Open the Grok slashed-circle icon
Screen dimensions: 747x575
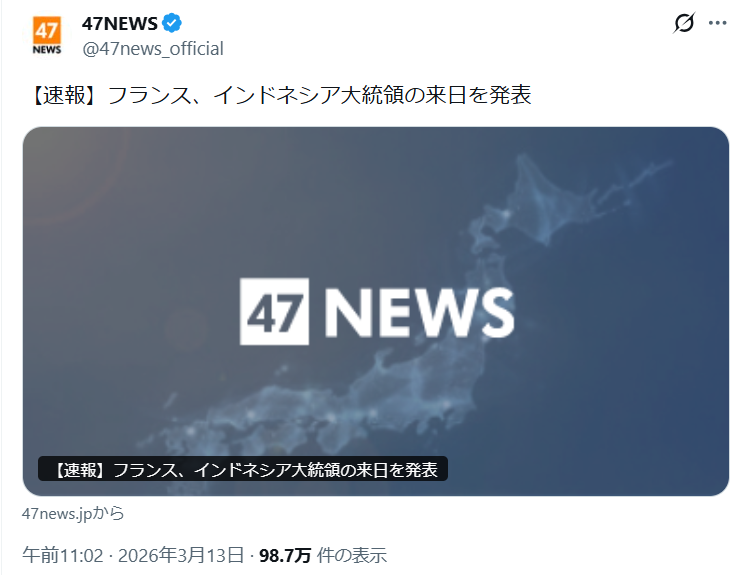[x=684, y=23]
